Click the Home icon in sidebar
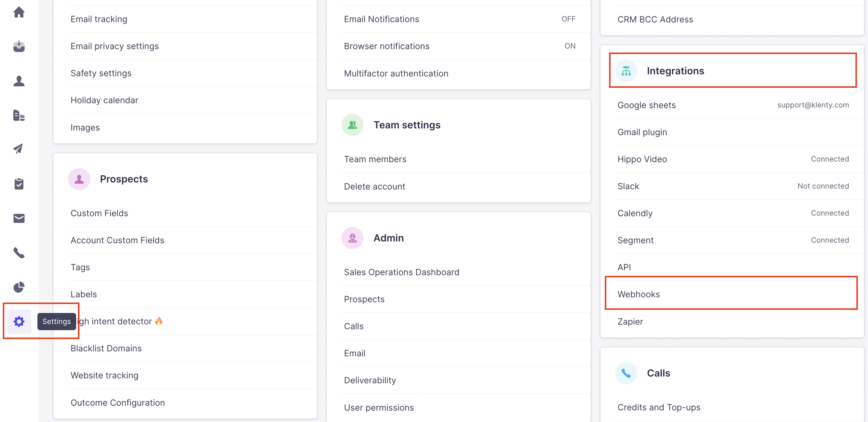The width and height of the screenshot is (868, 422). [19, 13]
